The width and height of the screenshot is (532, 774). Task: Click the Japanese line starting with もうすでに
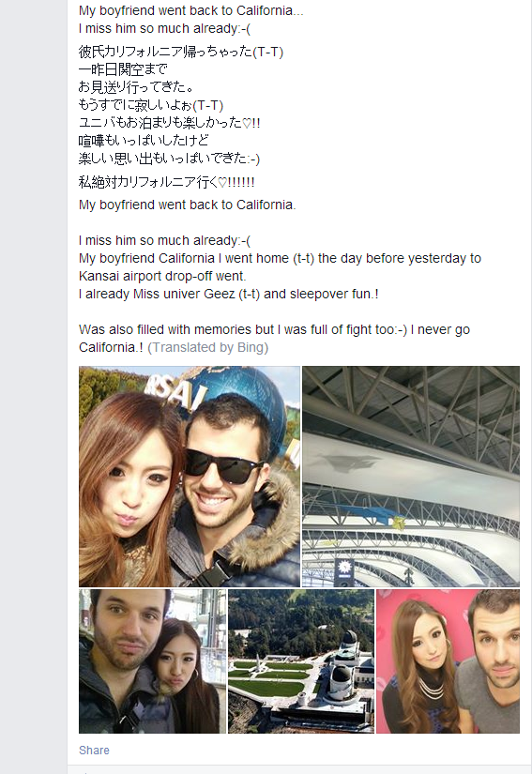point(151,105)
